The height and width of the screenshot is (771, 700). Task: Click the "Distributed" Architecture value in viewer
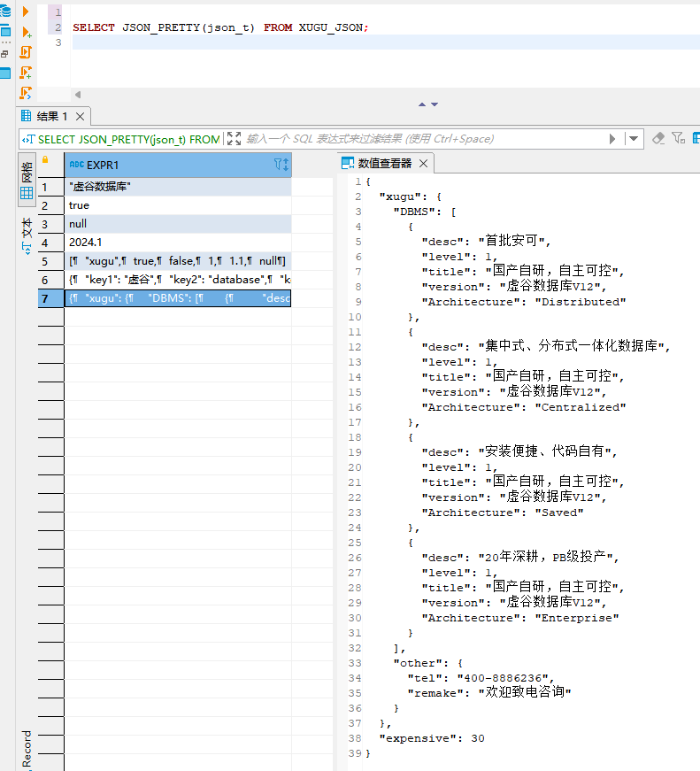(x=581, y=302)
